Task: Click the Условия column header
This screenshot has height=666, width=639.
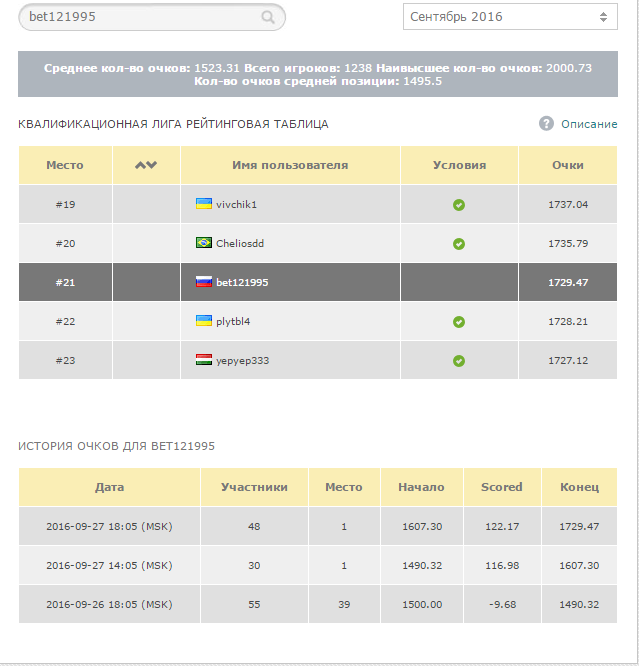Action: coord(459,165)
